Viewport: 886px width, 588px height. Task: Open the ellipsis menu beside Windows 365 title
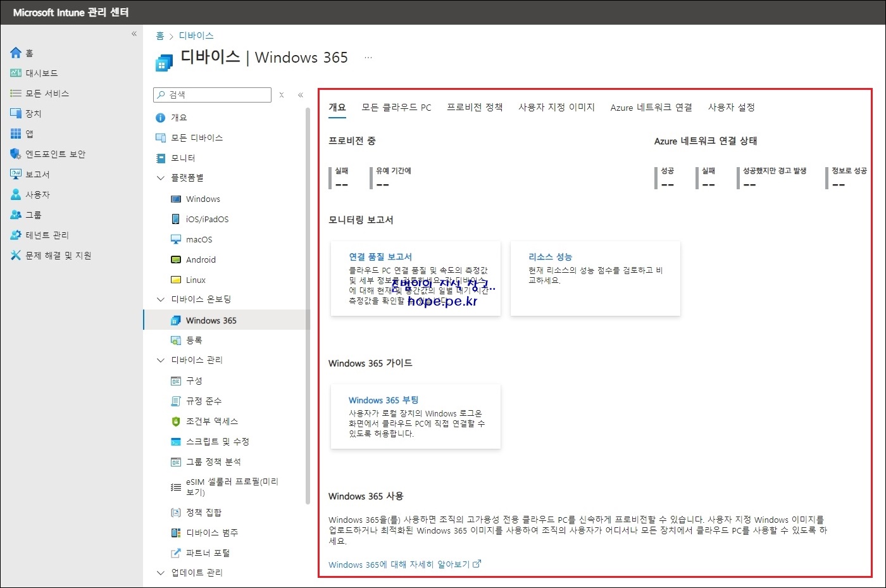pos(368,58)
